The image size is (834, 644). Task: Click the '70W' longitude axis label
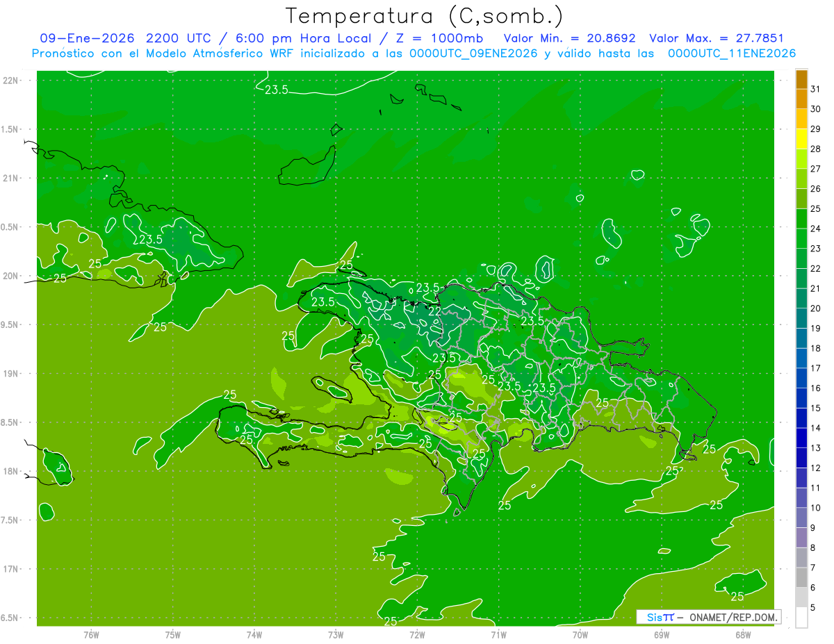580,635
